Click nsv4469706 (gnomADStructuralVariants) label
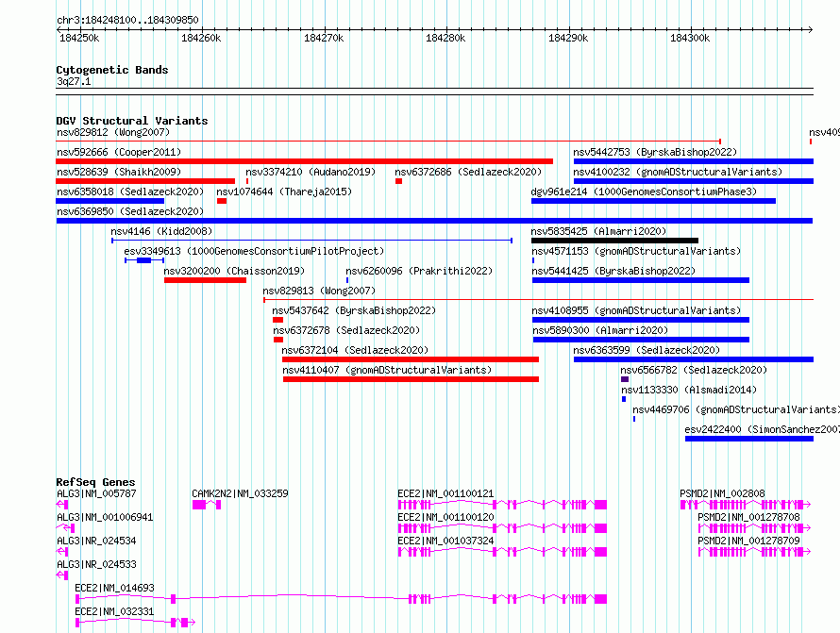The width and height of the screenshot is (840, 633). pos(736,409)
